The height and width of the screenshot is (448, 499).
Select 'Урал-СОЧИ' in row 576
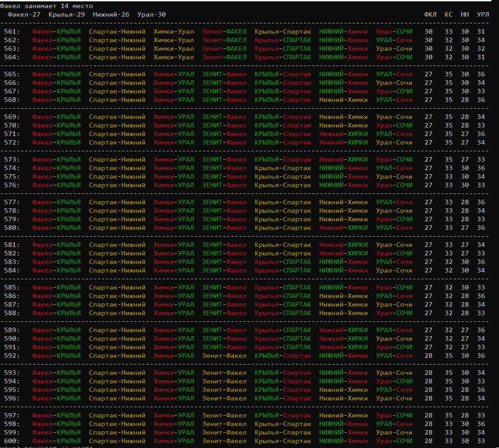coord(394,185)
